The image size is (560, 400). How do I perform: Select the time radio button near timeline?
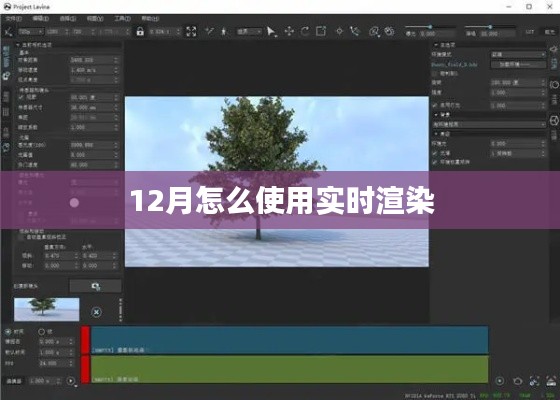pyautogui.click(x=8, y=332)
